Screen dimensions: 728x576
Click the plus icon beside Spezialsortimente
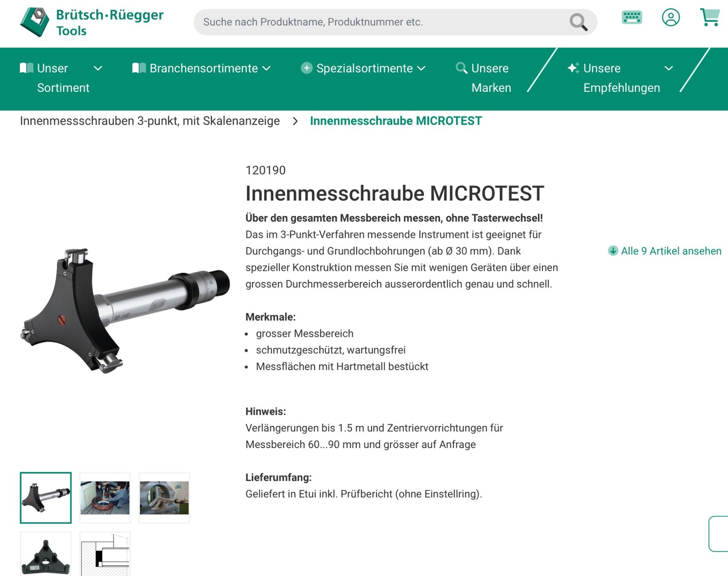[x=306, y=68]
